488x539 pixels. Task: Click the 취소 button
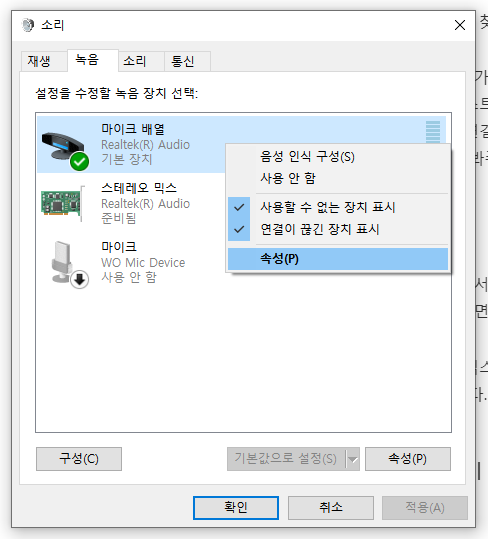click(331, 508)
